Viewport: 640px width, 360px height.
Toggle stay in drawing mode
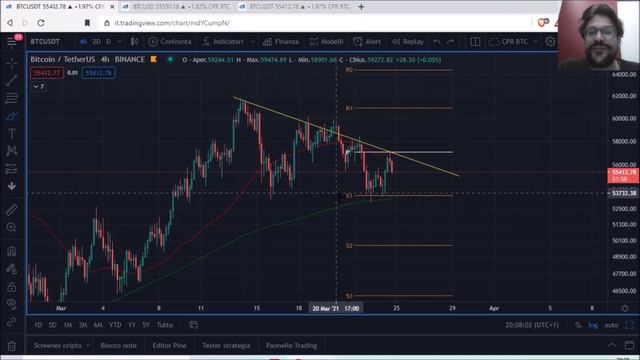(x=11, y=269)
